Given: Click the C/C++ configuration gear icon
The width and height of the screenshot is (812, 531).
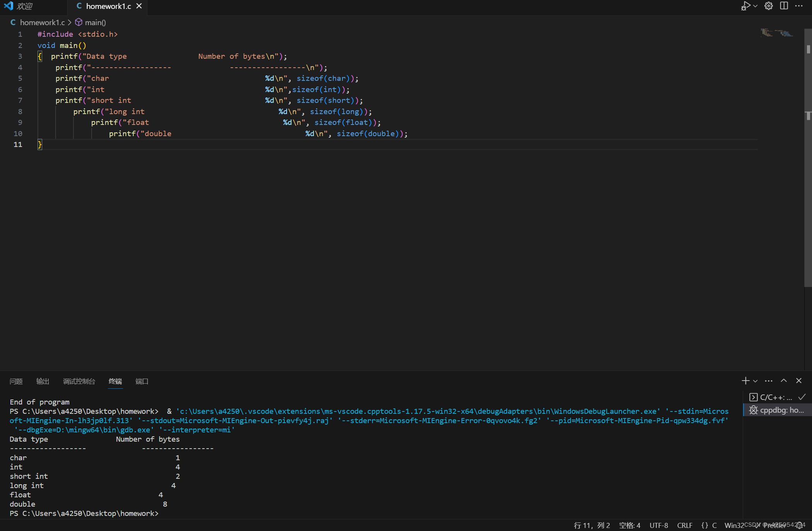Looking at the screenshot, I should (769, 6).
